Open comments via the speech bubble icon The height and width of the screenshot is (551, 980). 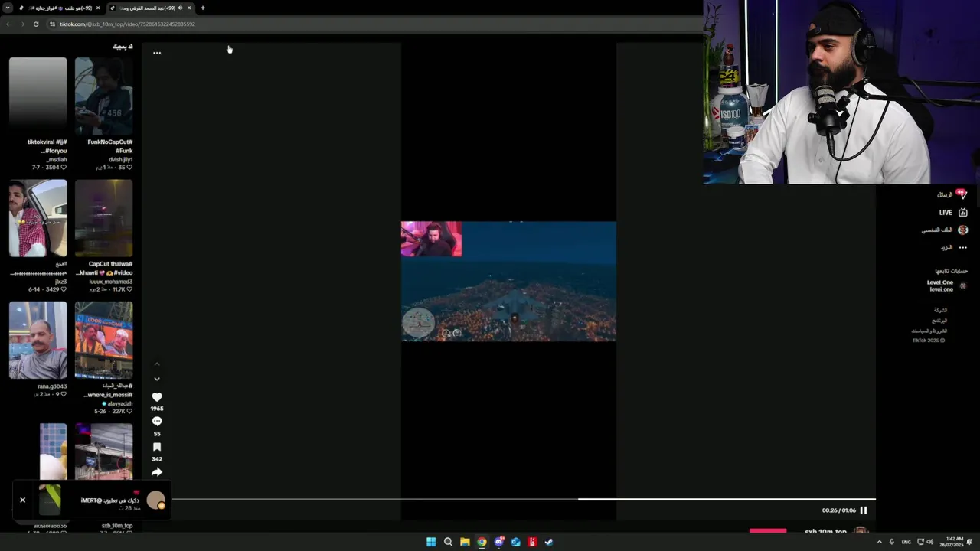pyautogui.click(x=157, y=422)
